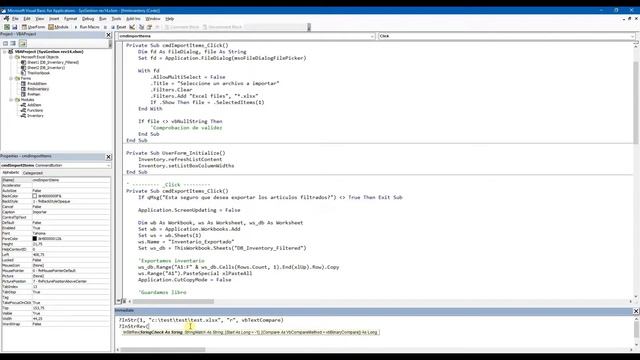Click the Visible property row value
640x360 pixels.
coord(71,313)
